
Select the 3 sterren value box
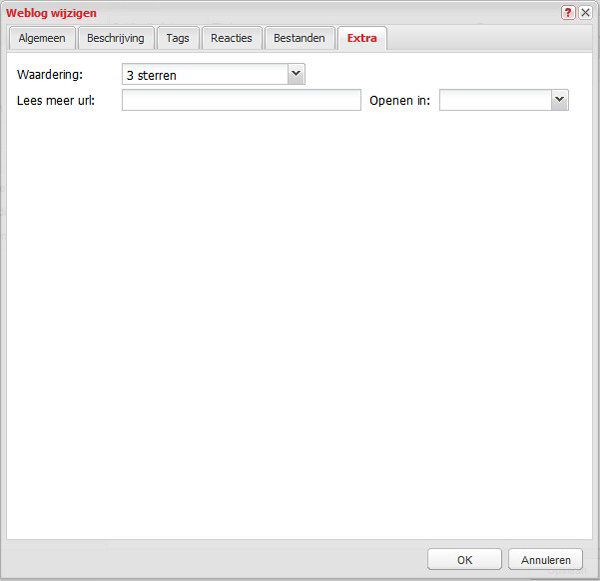[205, 74]
